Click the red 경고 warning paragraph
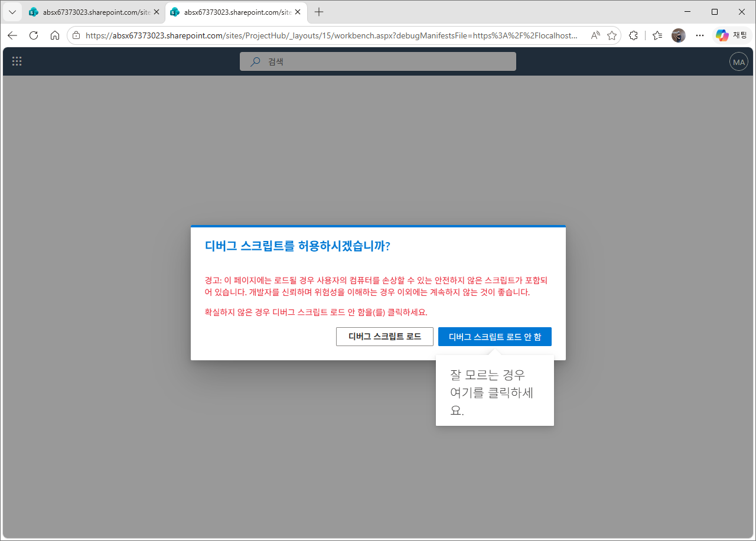Screen dimensions: 756x541 coord(376,286)
